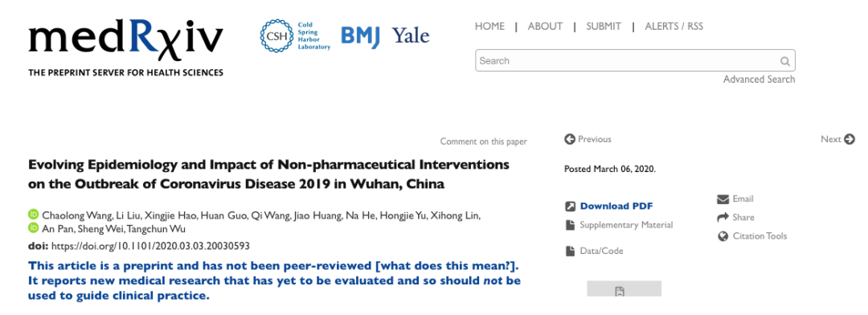Open the ABOUT menu item

(545, 26)
